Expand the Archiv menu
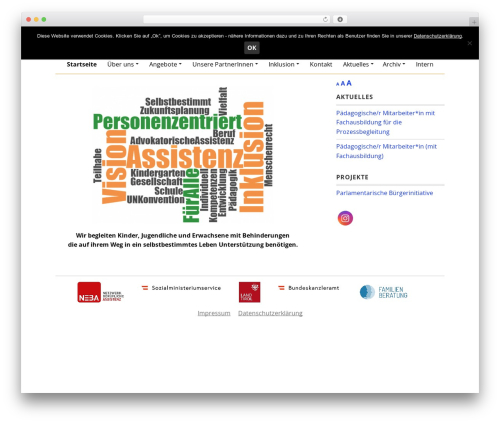500x423 pixels. (394, 64)
